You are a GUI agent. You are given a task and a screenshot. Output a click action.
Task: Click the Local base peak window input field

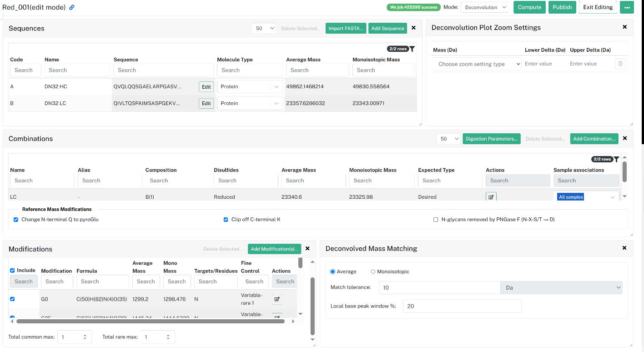point(462,306)
